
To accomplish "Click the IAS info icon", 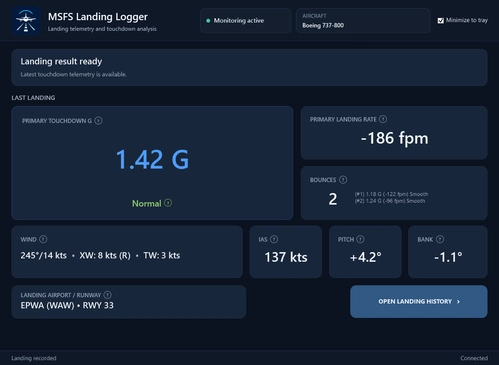I will [x=274, y=239].
